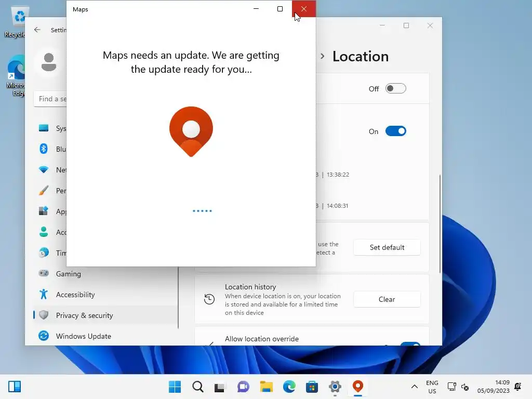This screenshot has width=532, height=399.
Task: Show hidden system tray icons
Action: point(414,387)
